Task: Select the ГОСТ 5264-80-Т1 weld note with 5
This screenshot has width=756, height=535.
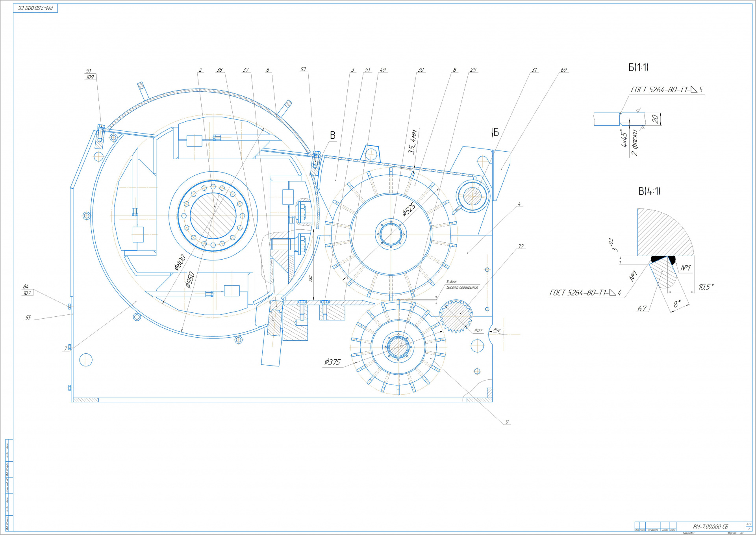Action: point(667,90)
